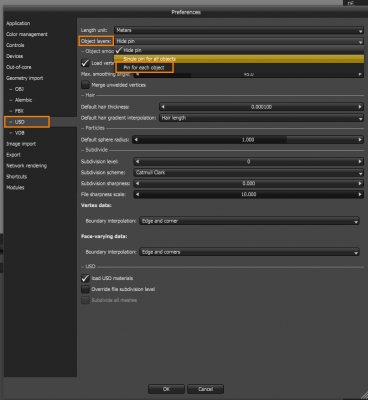Click the Cancel button

coord(205,389)
